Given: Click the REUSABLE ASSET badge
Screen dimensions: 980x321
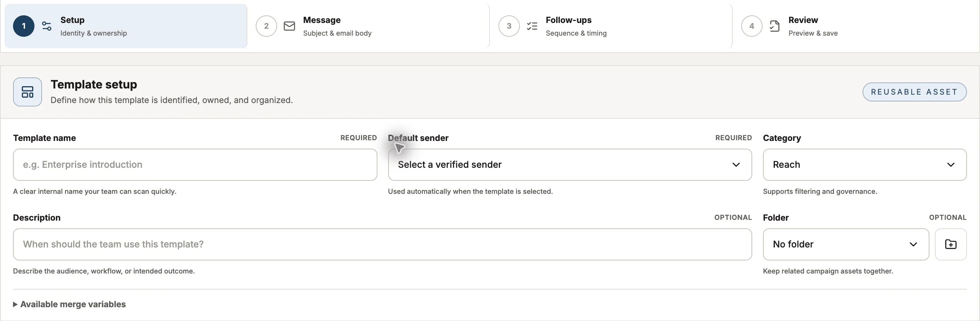Looking at the screenshot, I should [x=914, y=92].
